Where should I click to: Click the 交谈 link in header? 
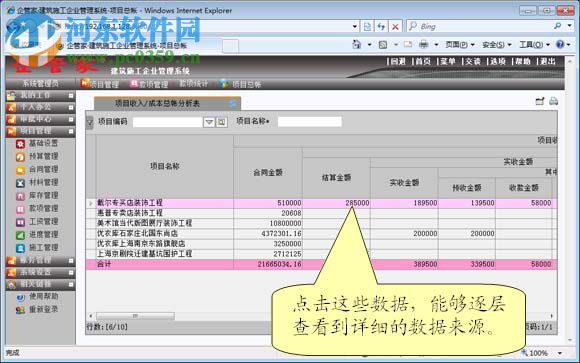[473, 61]
